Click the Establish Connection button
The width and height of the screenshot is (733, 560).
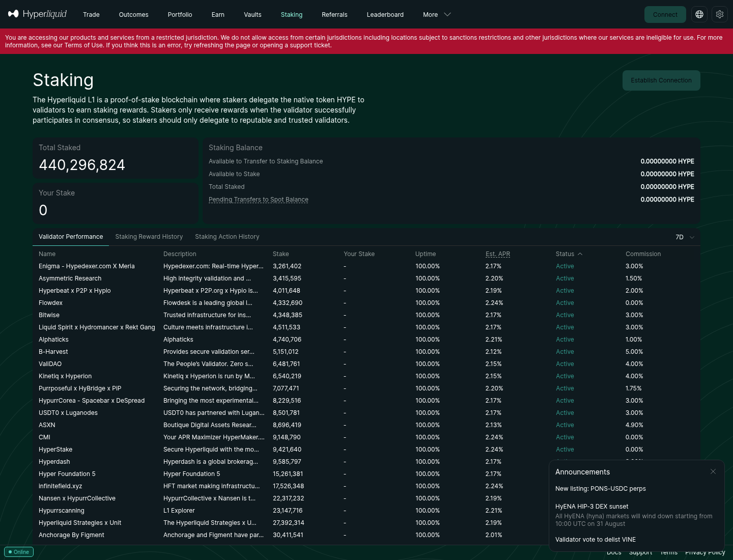[661, 80]
